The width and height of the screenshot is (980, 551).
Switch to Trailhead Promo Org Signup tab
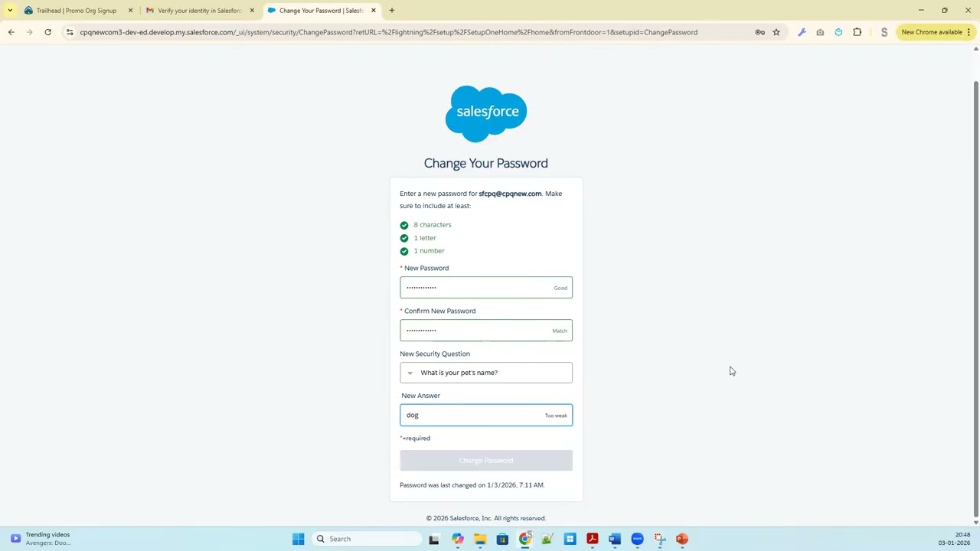[x=76, y=10]
